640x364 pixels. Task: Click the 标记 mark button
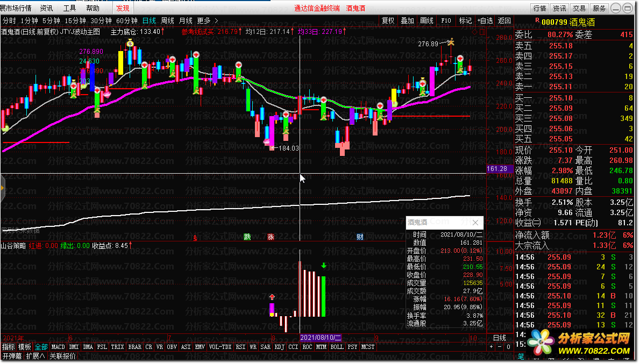coord(465,20)
